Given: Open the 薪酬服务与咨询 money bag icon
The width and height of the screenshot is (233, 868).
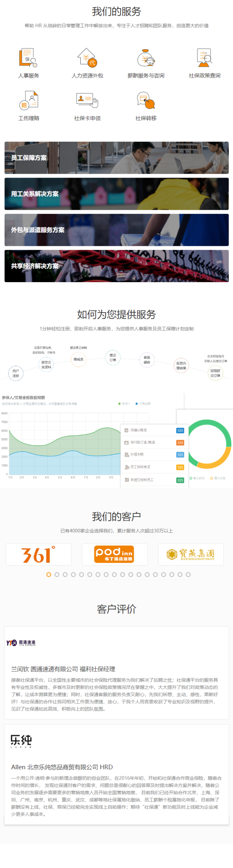Looking at the screenshot, I should (x=146, y=58).
